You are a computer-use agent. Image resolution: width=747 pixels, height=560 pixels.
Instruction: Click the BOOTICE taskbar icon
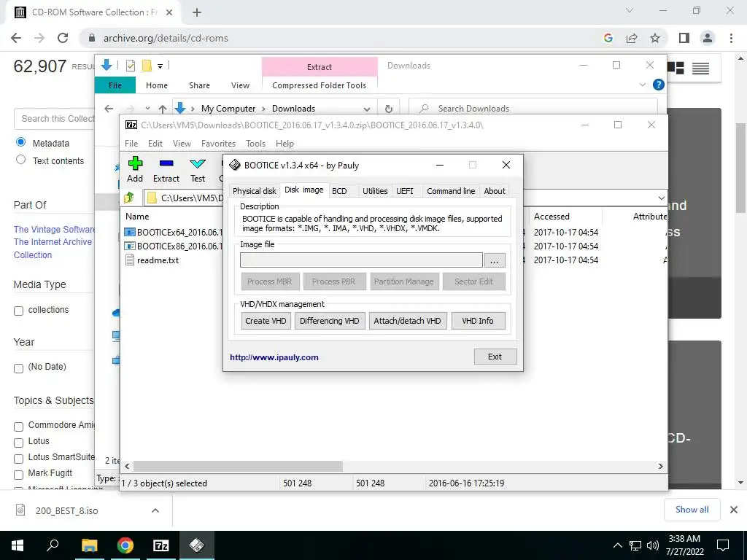(197, 545)
